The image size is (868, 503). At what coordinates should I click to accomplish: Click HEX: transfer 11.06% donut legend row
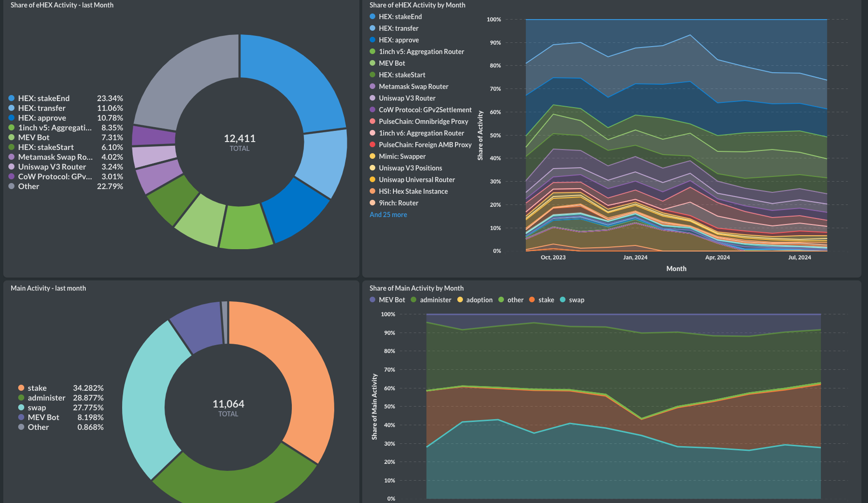click(66, 108)
